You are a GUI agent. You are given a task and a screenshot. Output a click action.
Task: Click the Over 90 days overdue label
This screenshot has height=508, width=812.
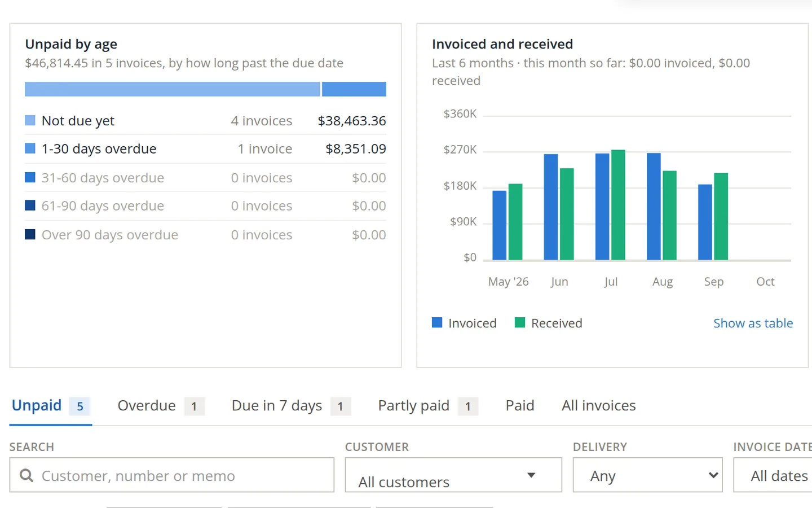click(110, 235)
